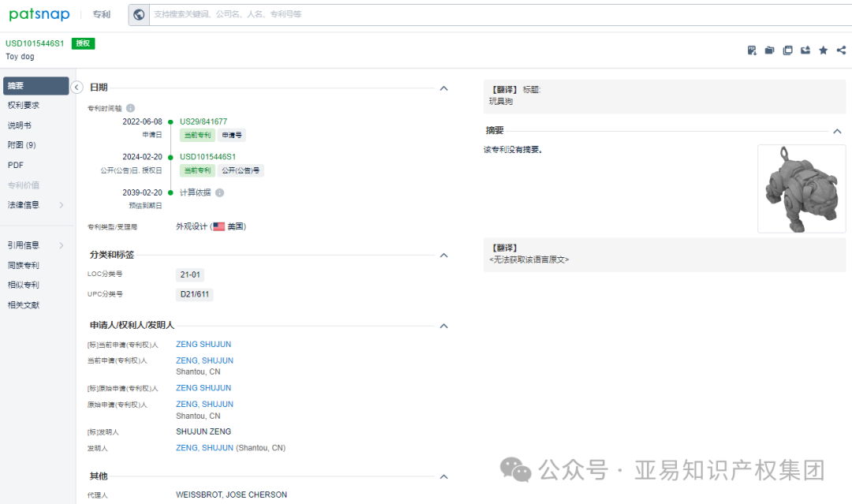Click the export icon near the star
852x504 pixels.
pyautogui.click(x=805, y=50)
